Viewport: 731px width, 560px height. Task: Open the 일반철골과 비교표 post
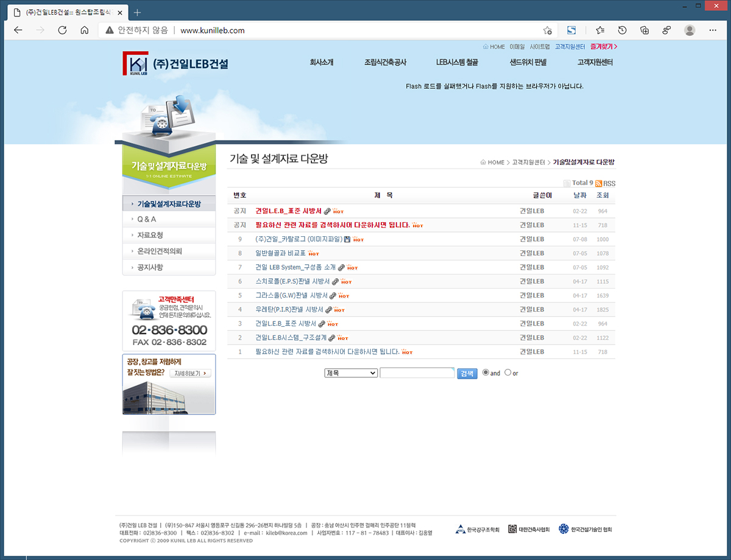point(280,253)
